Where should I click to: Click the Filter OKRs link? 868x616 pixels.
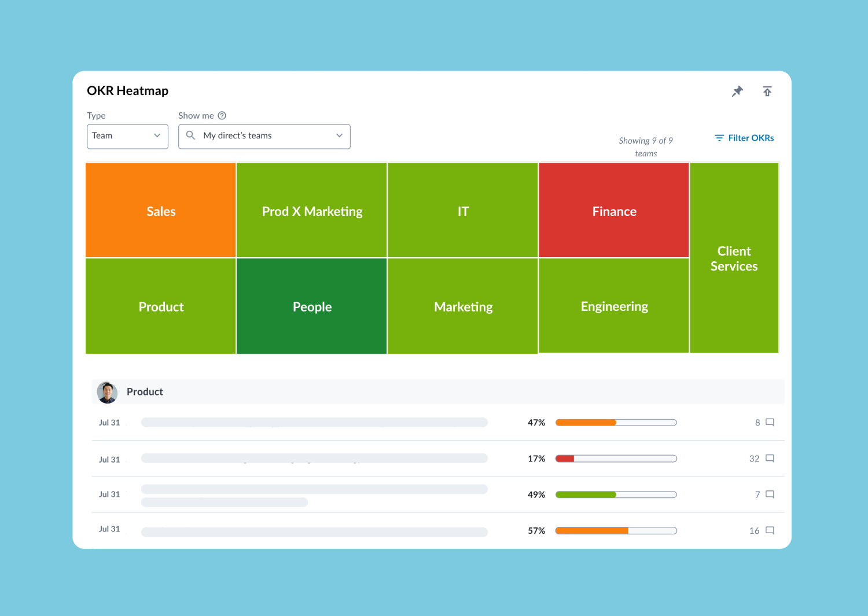(750, 138)
